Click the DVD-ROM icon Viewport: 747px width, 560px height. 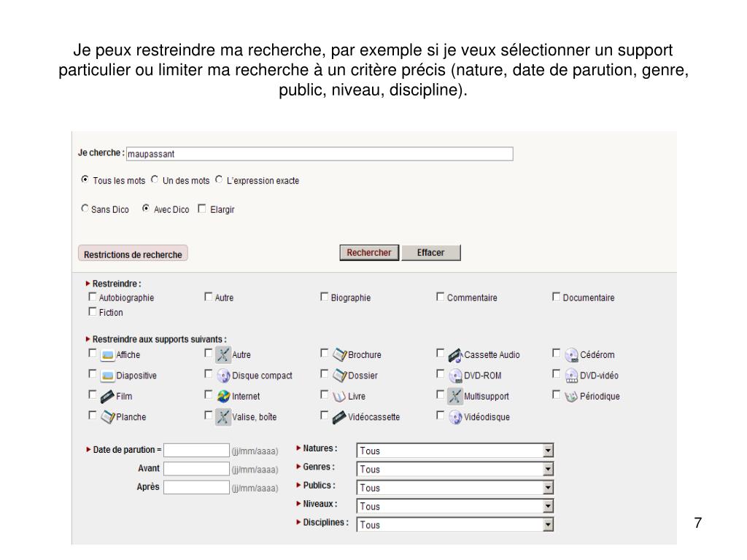click(x=455, y=376)
